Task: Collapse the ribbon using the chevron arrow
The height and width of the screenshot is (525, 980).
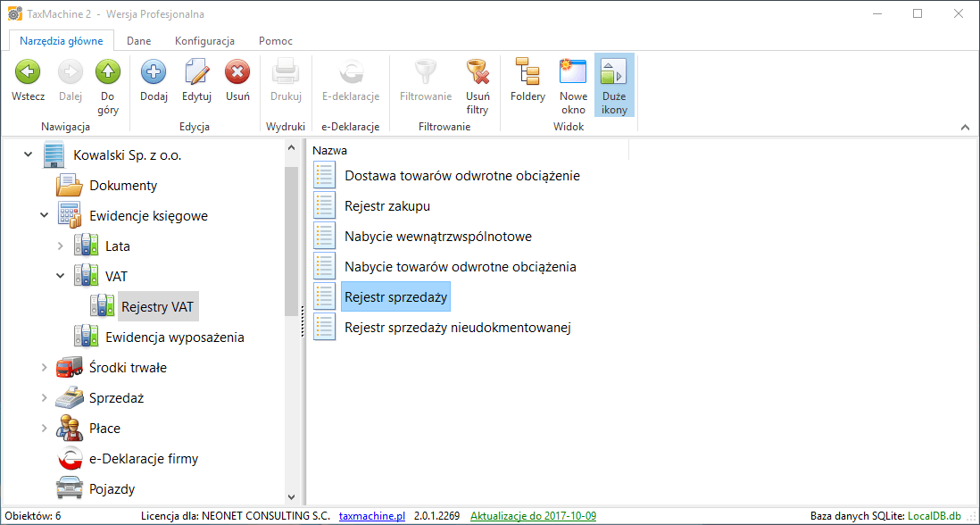Action: 965,128
